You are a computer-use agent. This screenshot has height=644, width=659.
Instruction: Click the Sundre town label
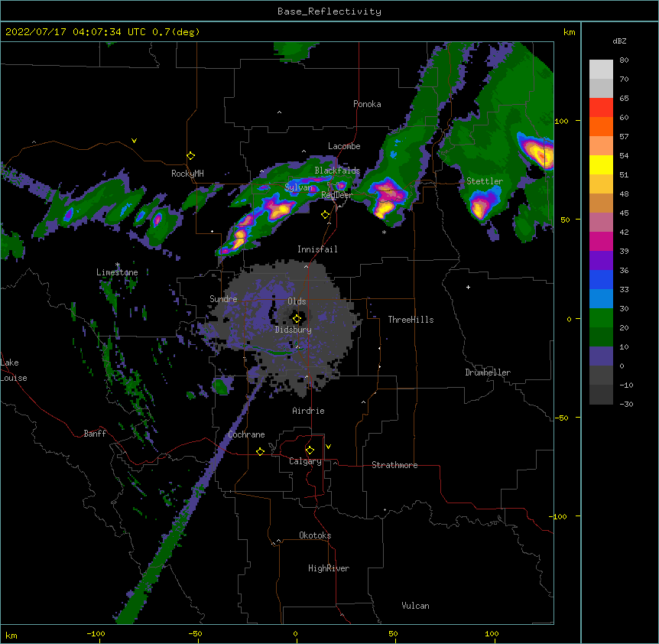click(x=223, y=299)
